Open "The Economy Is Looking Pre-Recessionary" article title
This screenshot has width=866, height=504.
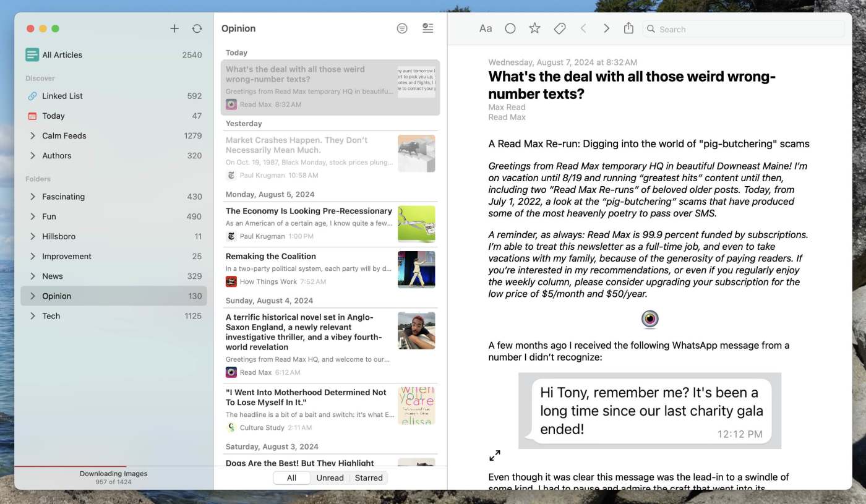point(309,211)
